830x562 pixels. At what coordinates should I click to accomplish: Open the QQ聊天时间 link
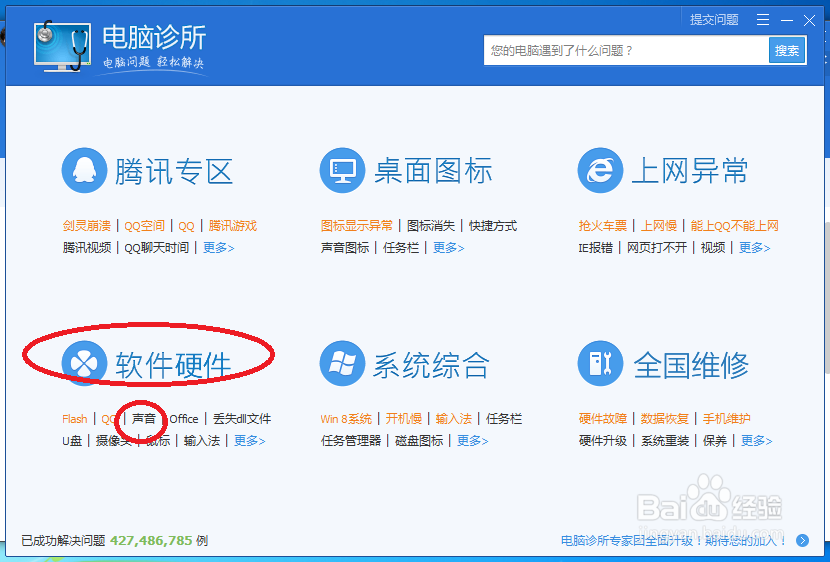click(157, 248)
